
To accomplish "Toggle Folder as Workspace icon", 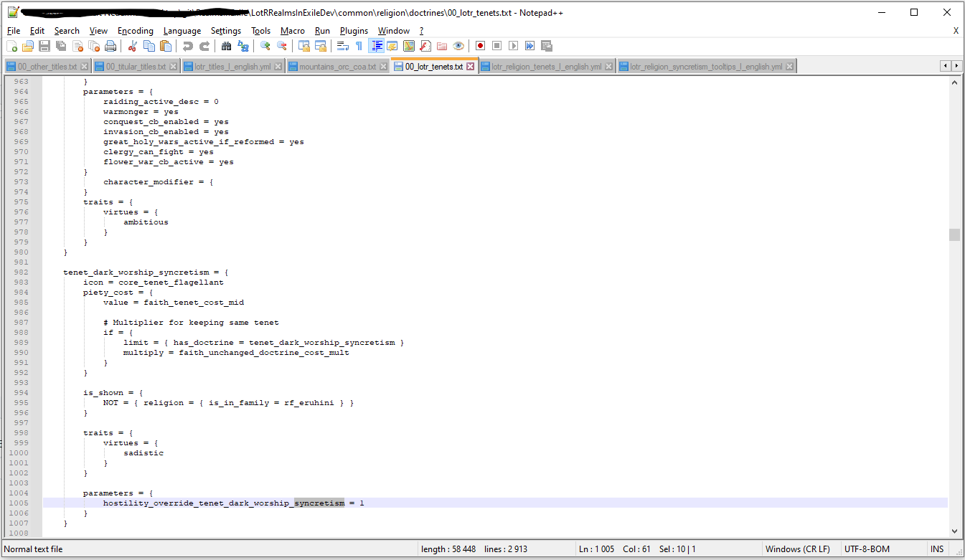I will (x=442, y=46).
